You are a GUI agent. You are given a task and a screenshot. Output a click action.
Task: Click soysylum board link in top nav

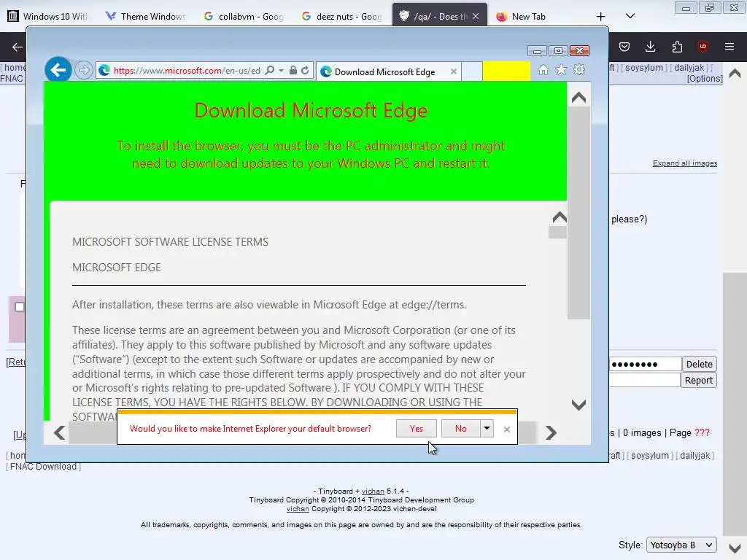[x=643, y=68]
